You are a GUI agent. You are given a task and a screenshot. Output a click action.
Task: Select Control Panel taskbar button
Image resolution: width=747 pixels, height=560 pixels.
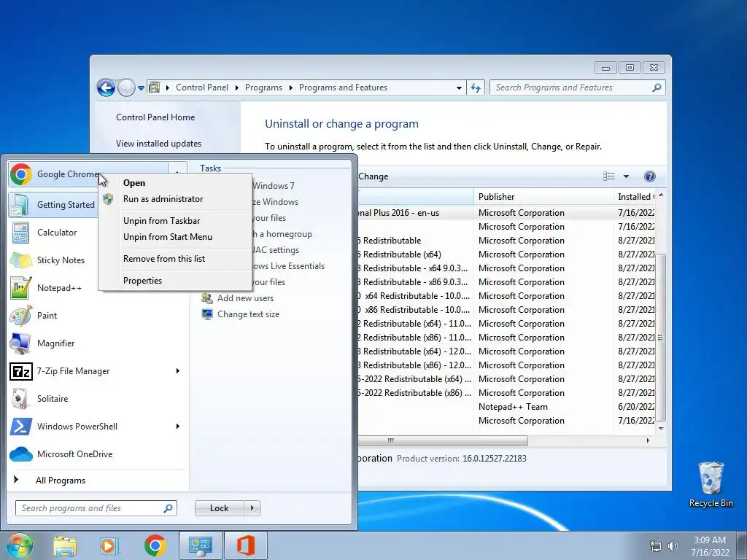200,545
